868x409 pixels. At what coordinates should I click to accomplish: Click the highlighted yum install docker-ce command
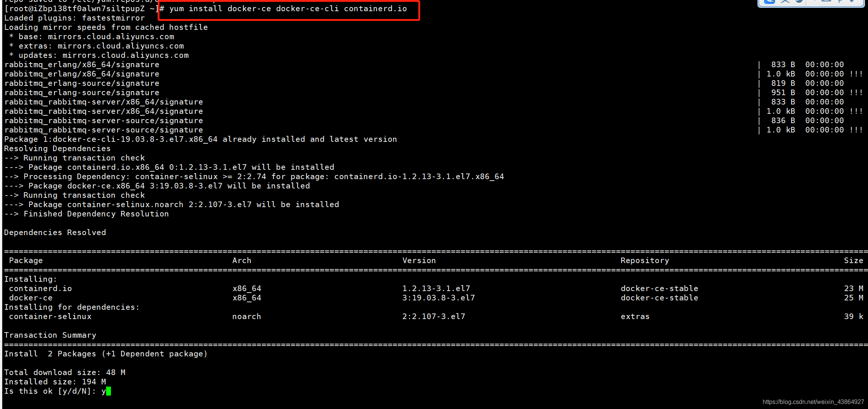(288, 9)
